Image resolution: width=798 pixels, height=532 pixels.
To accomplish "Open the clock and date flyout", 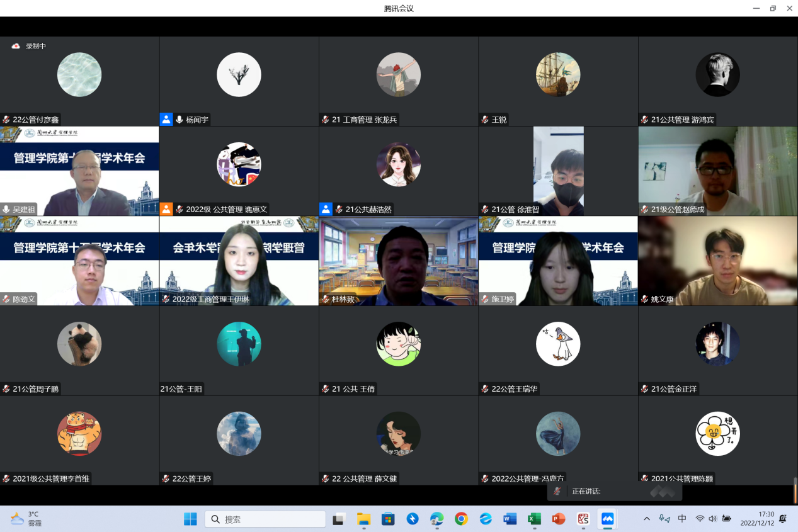I will pyautogui.click(x=756, y=519).
